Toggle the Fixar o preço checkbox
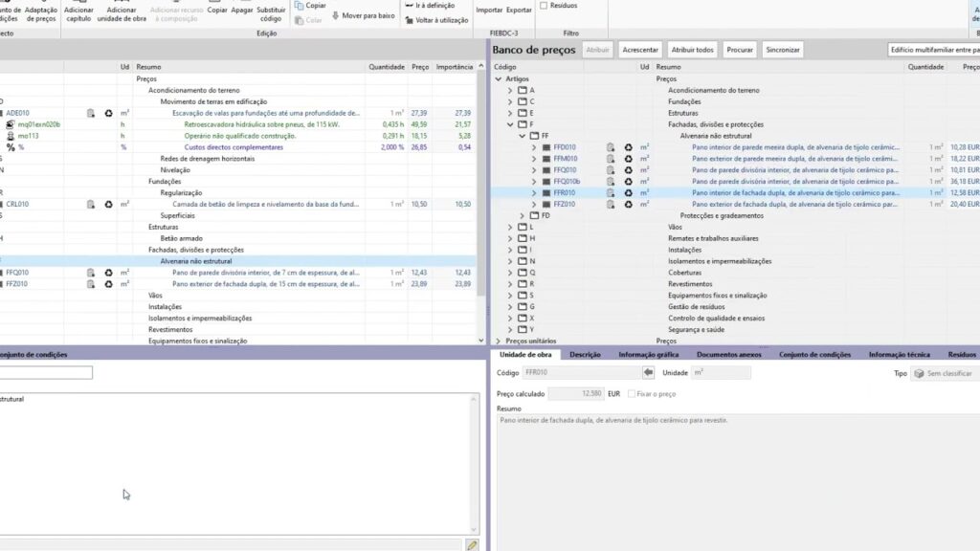This screenshot has height=551, width=980. tap(631, 393)
